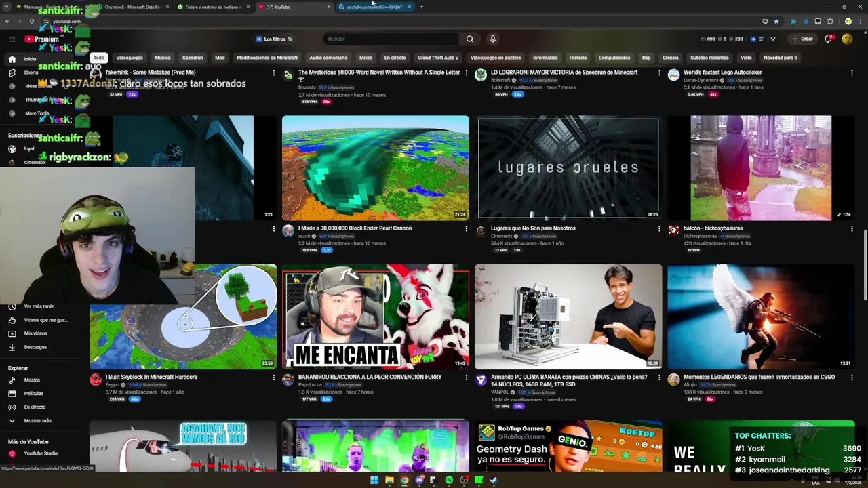The image size is (868, 488).
Task: Open options for World's fastest Lego Autoclicker
Action: 852,73
